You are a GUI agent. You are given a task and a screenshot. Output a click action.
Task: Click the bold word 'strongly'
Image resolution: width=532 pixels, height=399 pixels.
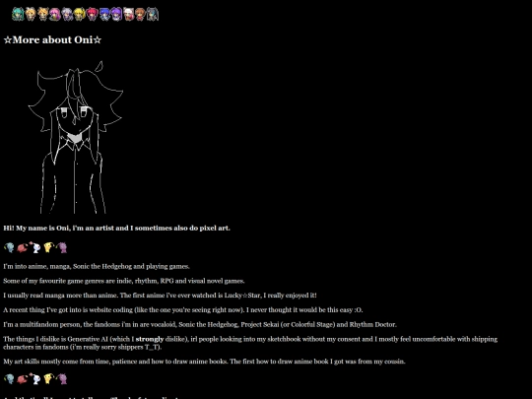click(150, 339)
